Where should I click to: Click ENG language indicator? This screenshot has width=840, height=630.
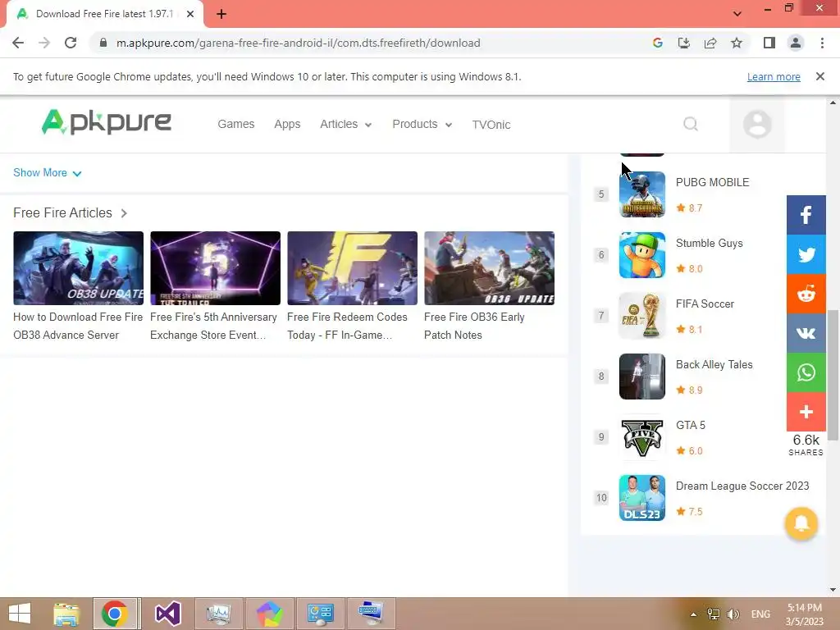(x=760, y=614)
